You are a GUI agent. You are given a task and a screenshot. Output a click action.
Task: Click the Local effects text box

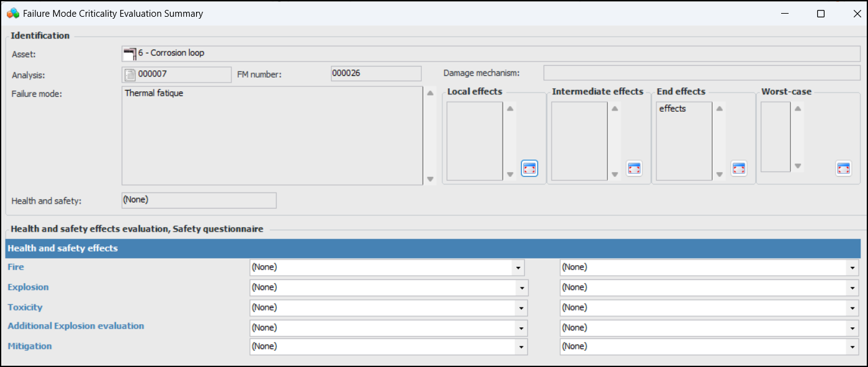475,141
